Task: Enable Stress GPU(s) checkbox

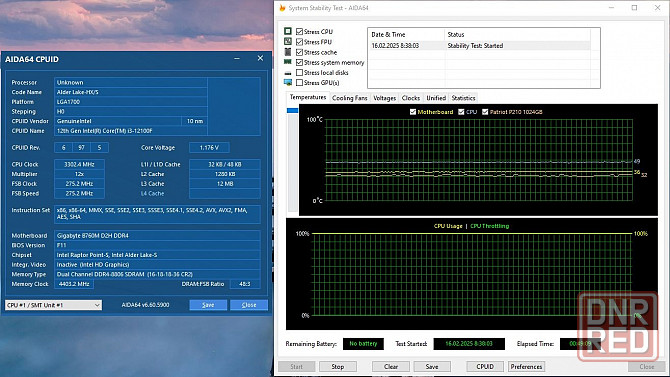Action: pos(300,82)
